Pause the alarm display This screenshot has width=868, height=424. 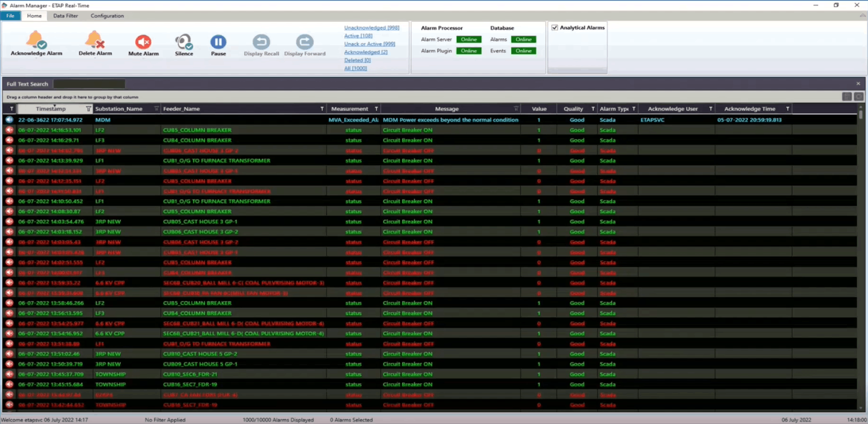pos(218,42)
